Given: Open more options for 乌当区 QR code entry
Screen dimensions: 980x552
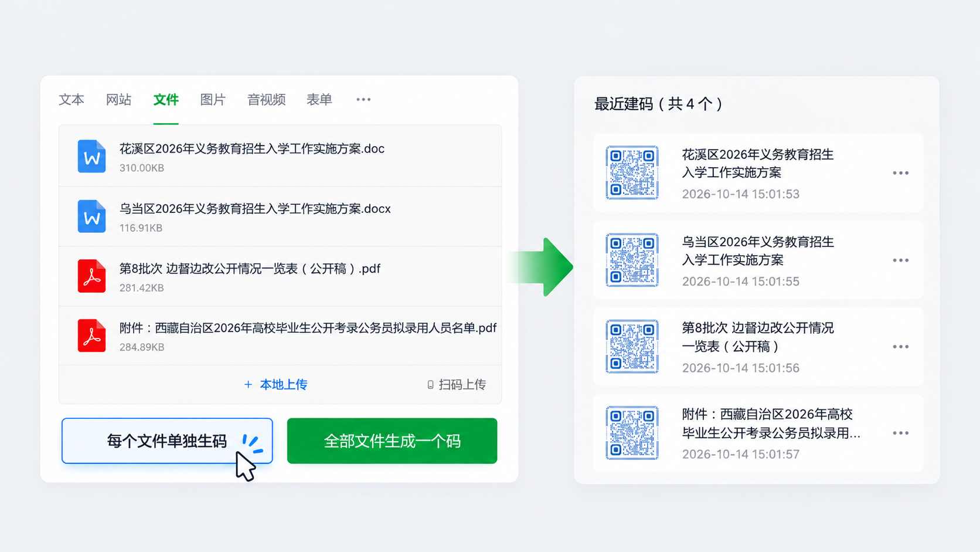Looking at the screenshot, I should 900,260.
